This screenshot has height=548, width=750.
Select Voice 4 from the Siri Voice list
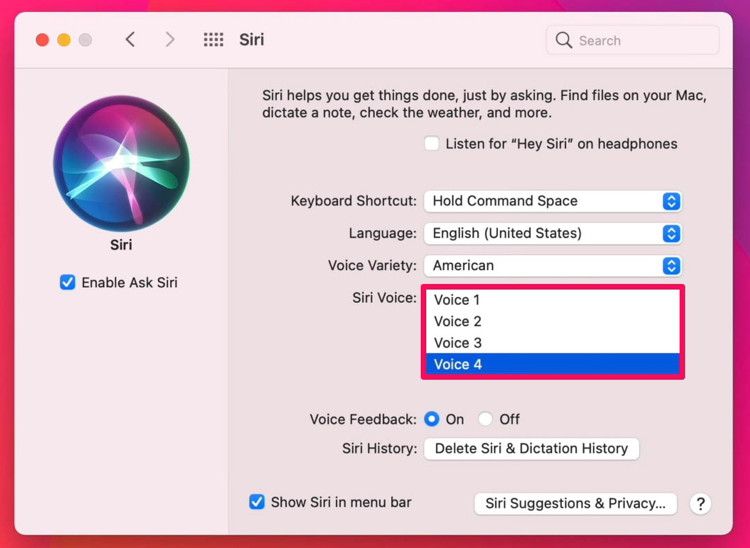[553, 364]
